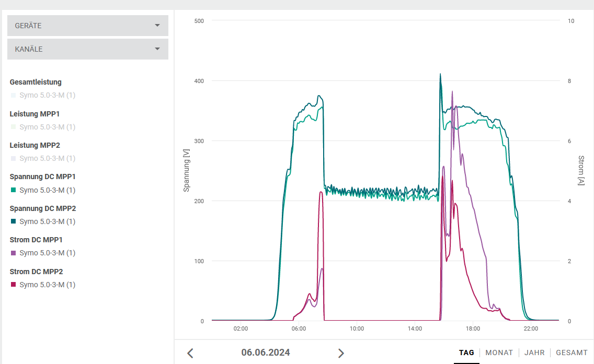This screenshot has width=594, height=364.
Task: Click the 400 voltage axis tick label
Action: click(x=199, y=81)
